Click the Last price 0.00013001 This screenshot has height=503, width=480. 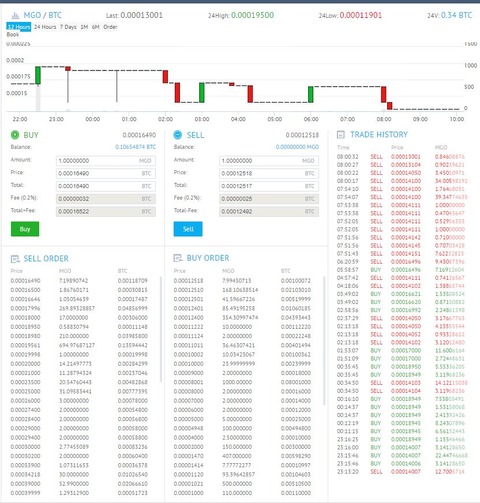click(142, 15)
